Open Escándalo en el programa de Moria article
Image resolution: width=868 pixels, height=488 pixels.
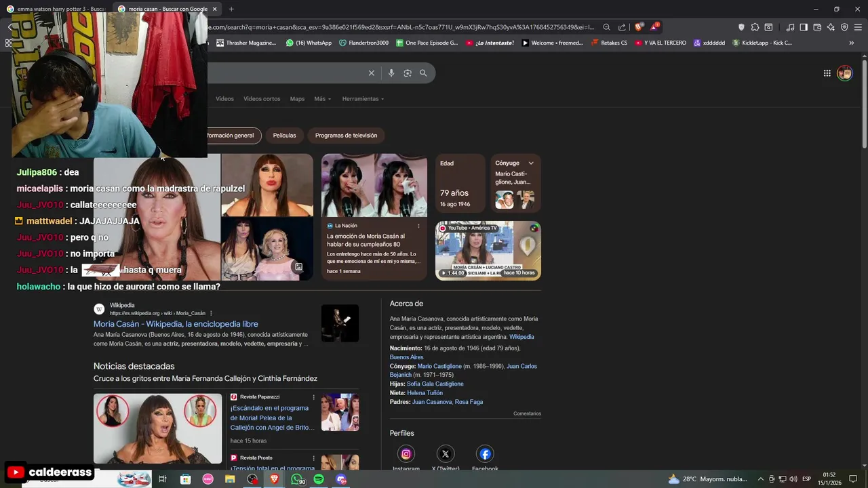click(x=271, y=418)
